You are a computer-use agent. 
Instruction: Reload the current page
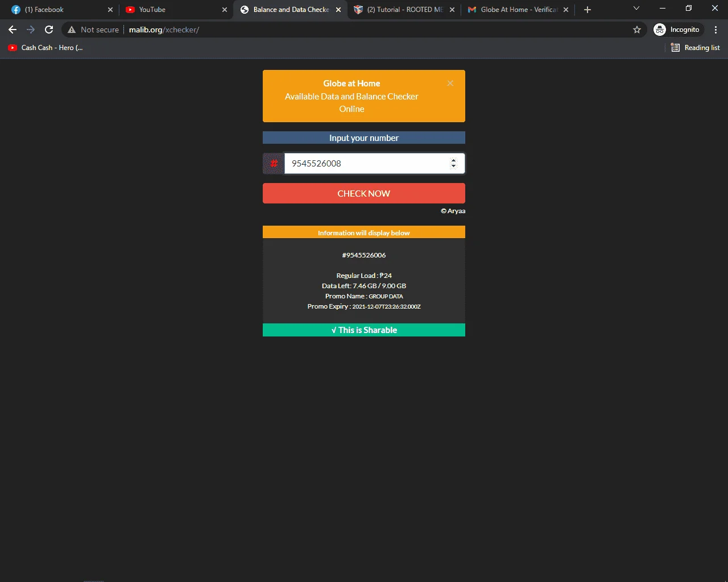pos(49,30)
